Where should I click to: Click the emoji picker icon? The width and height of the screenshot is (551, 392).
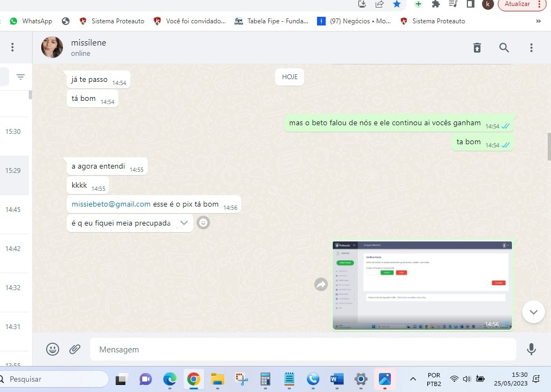click(53, 350)
